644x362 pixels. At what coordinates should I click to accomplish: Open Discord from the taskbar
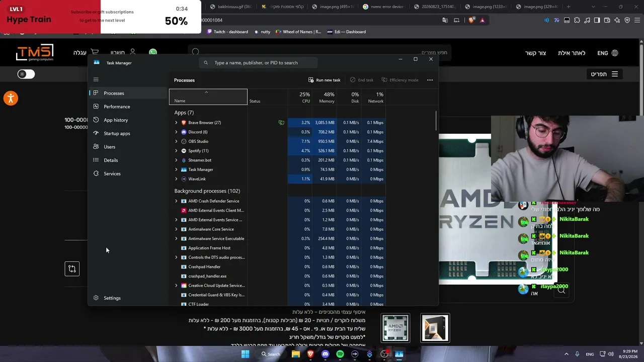(x=325, y=354)
